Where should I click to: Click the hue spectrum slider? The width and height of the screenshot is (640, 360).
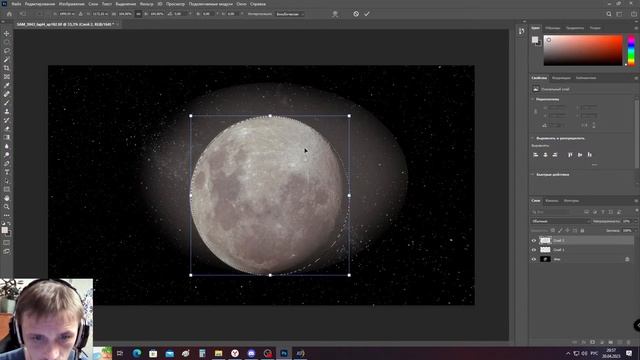pos(631,50)
